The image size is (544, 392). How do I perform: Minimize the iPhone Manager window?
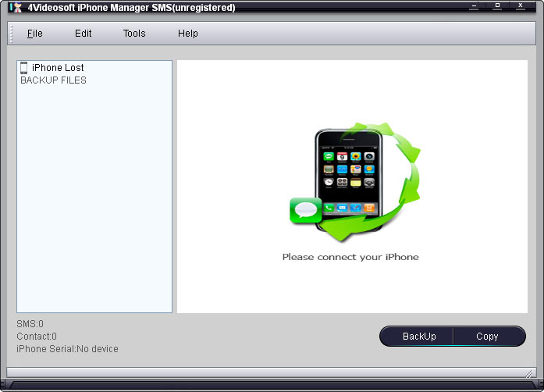pos(474,6)
